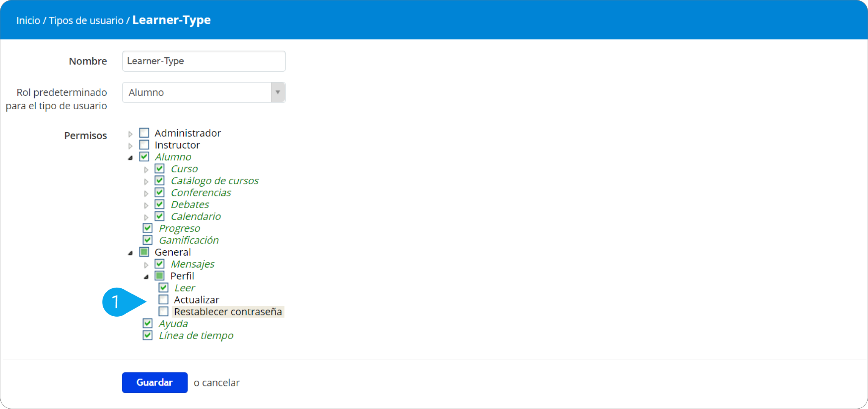
Task: Click the Guardar button
Action: click(155, 382)
